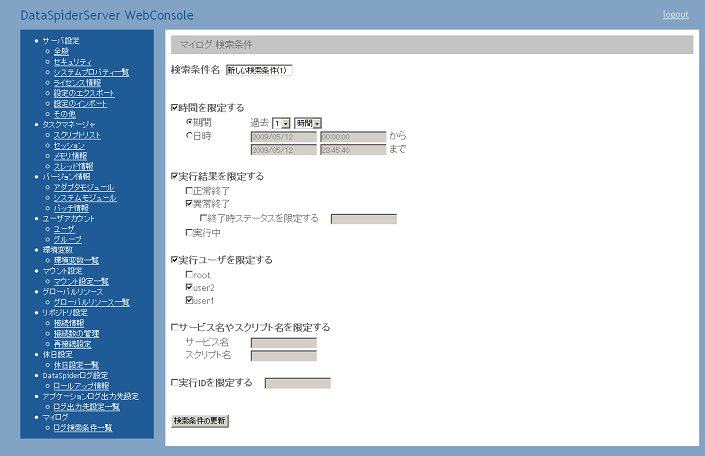Click the start date field 2009/05/12
705x456 pixels.
click(x=284, y=137)
